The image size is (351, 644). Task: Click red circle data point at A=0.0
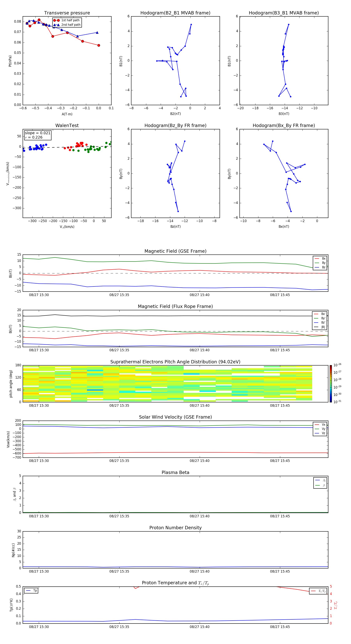coord(99,45)
